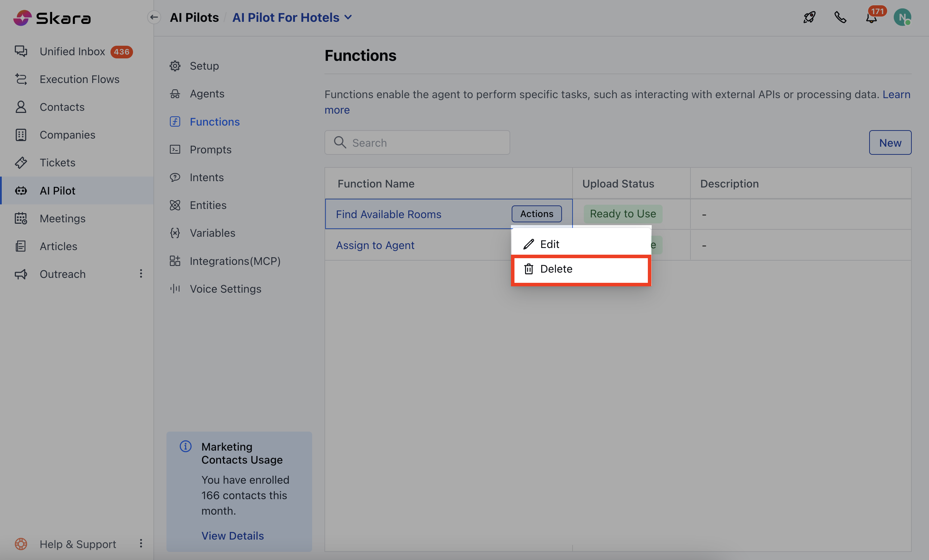Screen dimensions: 929x560
Task: Click the search magnifier icon
Action: (x=340, y=142)
